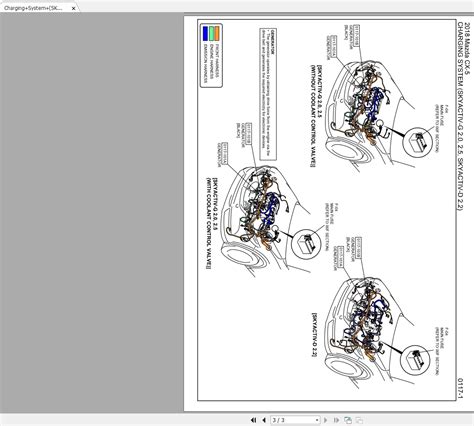Open the page number dropdown showing 3 / 3
Viewport: 474px width, 426px height.
[295, 420]
